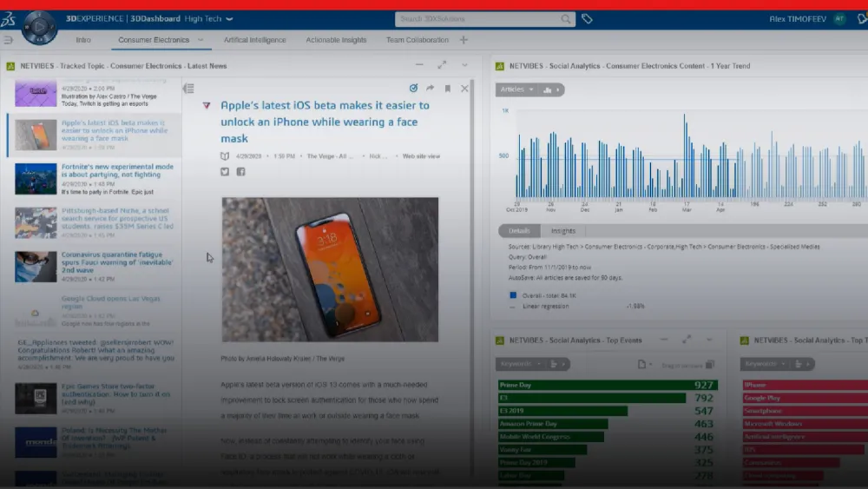Minimize the Latest News widget
The image size is (868, 489).
419,65
